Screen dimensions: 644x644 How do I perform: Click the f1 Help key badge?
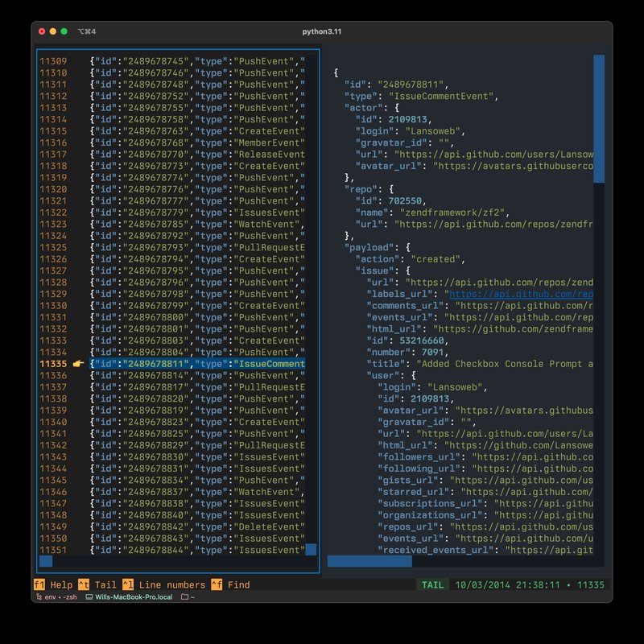(39, 585)
